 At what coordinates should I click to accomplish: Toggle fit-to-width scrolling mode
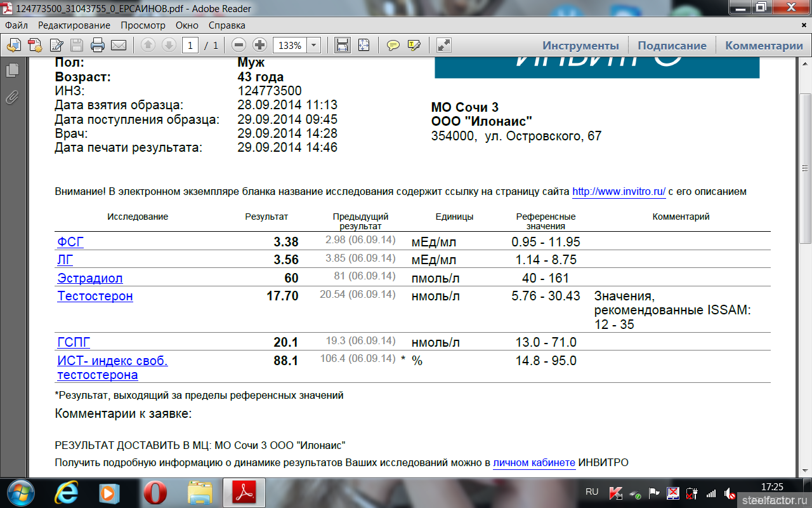tap(343, 45)
